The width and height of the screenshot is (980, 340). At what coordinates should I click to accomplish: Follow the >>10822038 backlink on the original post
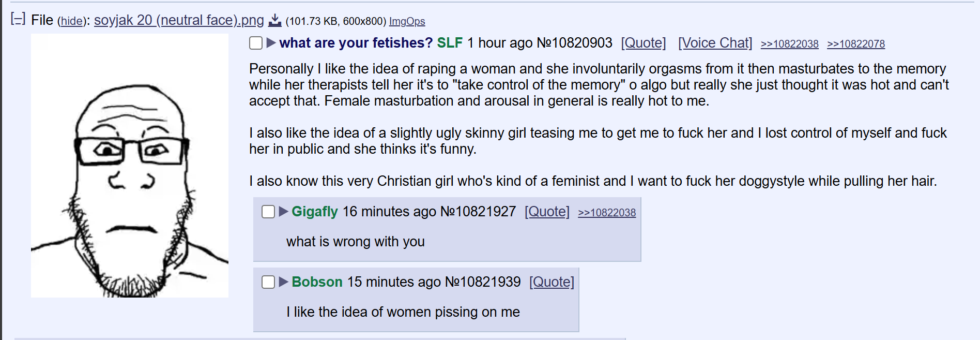[790, 44]
